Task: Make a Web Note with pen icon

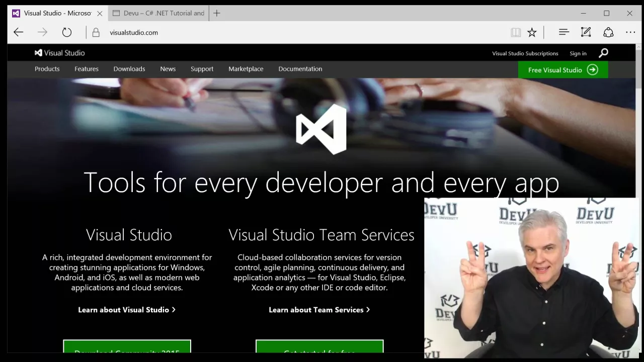Action: tap(586, 32)
